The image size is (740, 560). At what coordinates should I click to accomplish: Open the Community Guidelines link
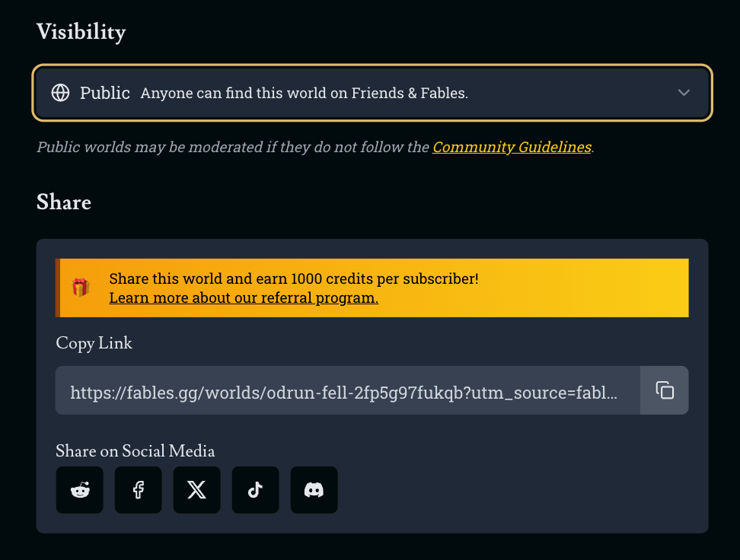512,148
